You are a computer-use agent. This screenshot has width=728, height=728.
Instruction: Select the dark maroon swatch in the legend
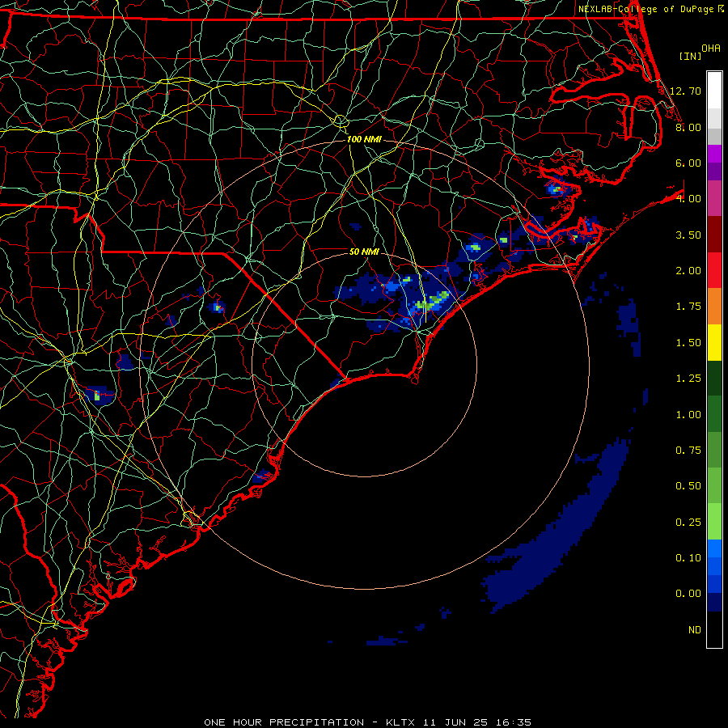tap(714, 235)
